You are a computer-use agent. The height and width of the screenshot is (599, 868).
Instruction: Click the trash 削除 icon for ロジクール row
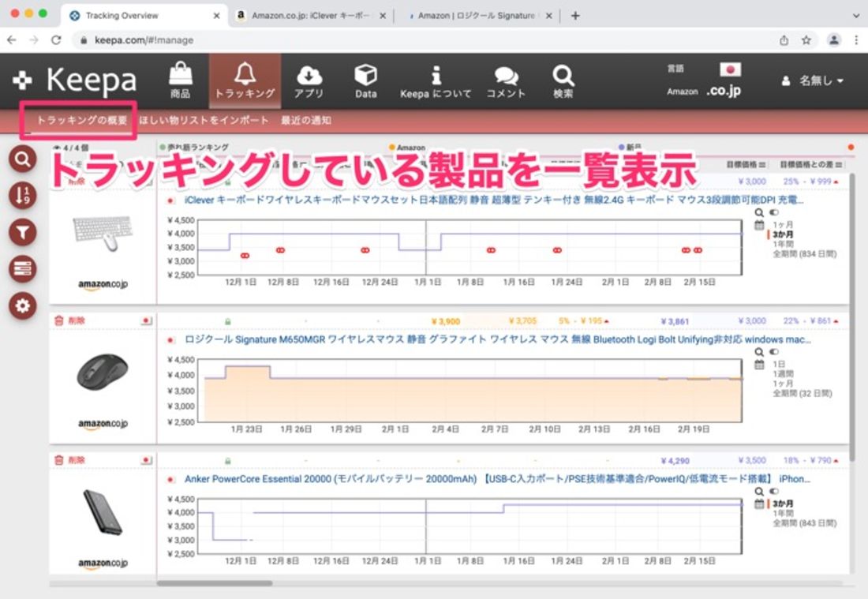tap(69, 320)
